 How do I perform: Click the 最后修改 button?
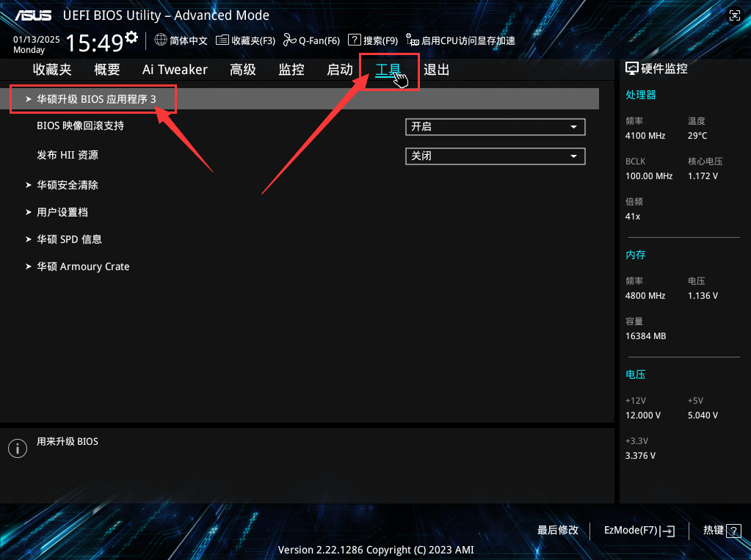(x=557, y=530)
